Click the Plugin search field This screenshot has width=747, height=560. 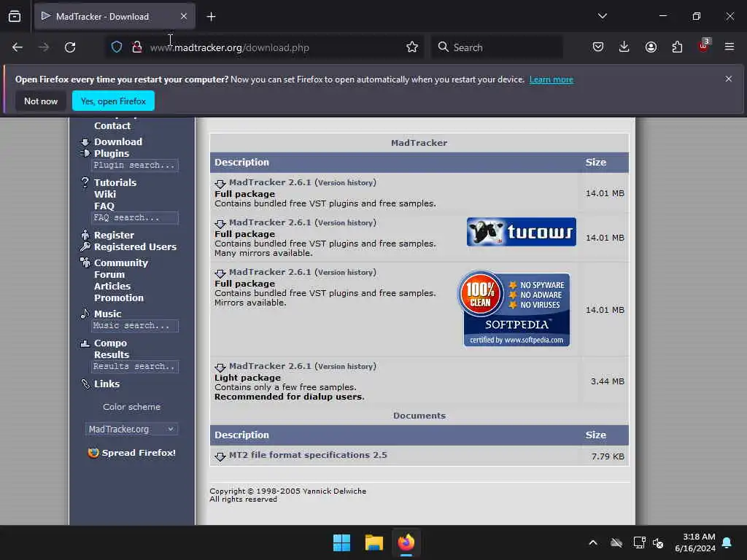click(134, 166)
